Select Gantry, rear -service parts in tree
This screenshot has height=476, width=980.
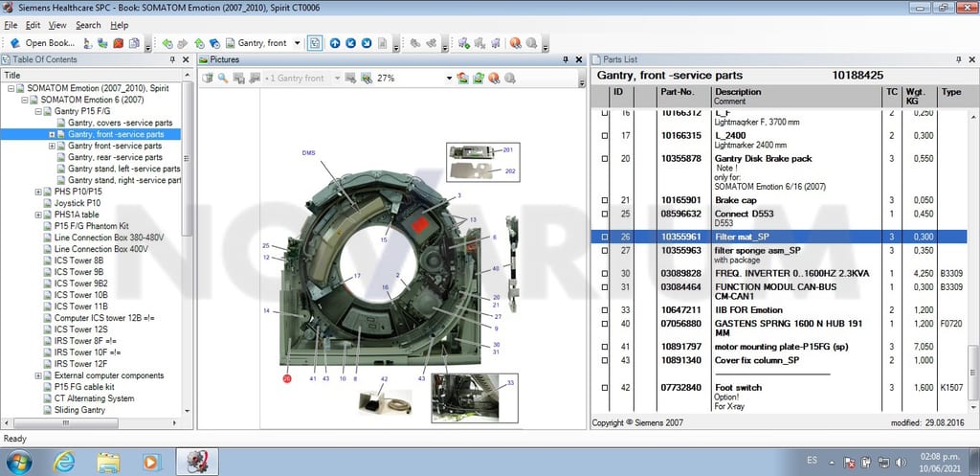(x=115, y=157)
